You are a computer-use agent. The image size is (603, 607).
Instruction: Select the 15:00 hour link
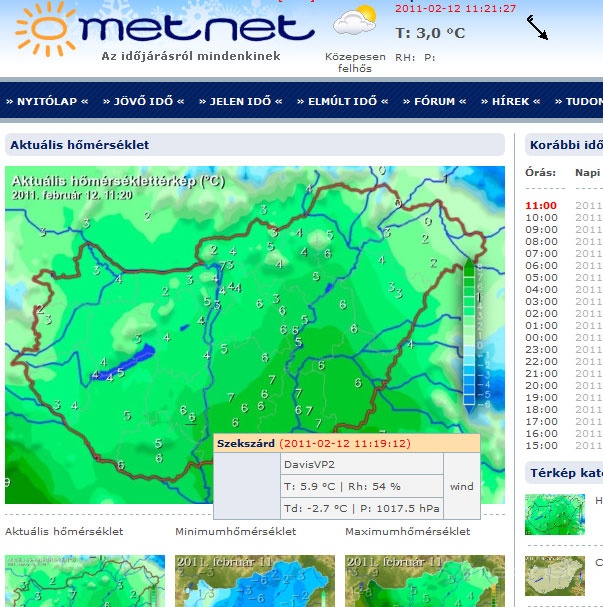click(x=541, y=445)
